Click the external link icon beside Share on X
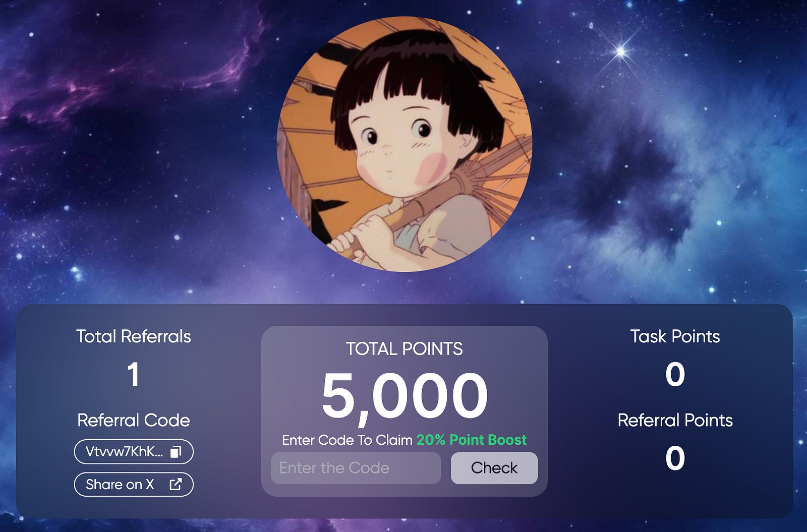 pos(176,484)
